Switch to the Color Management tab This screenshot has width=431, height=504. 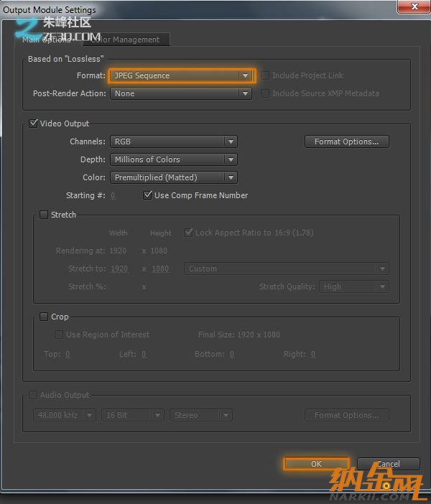tap(125, 39)
